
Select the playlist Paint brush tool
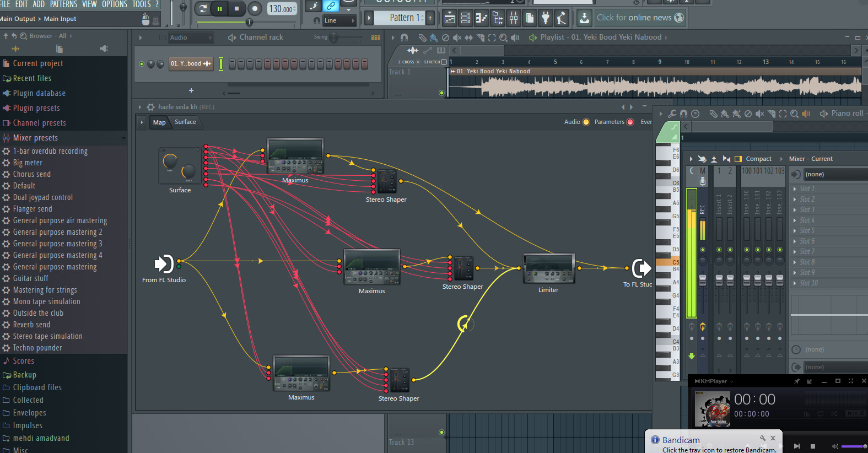pos(434,37)
